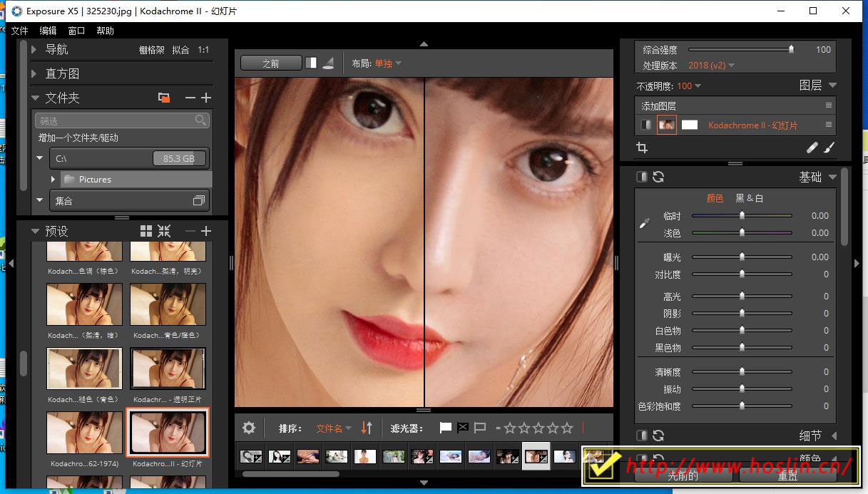This screenshot has width=868, height=494.
Task: Toggle the 之前 before view button
Action: pos(271,63)
